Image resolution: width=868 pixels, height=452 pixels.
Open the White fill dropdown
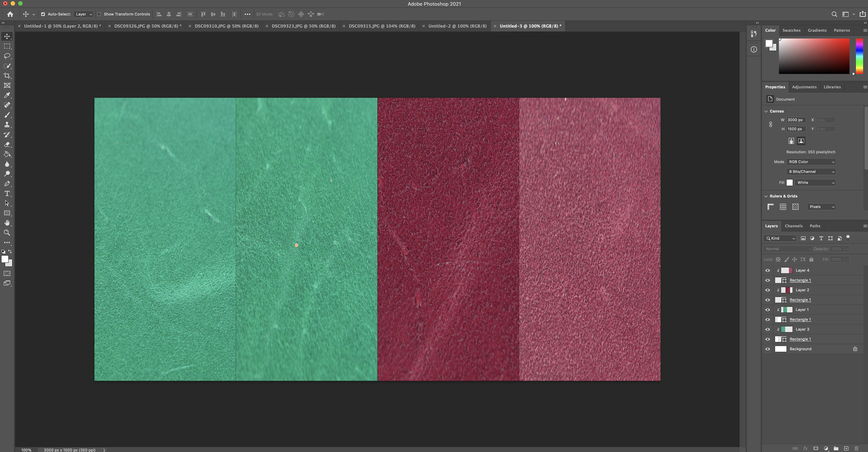pos(815,183)
